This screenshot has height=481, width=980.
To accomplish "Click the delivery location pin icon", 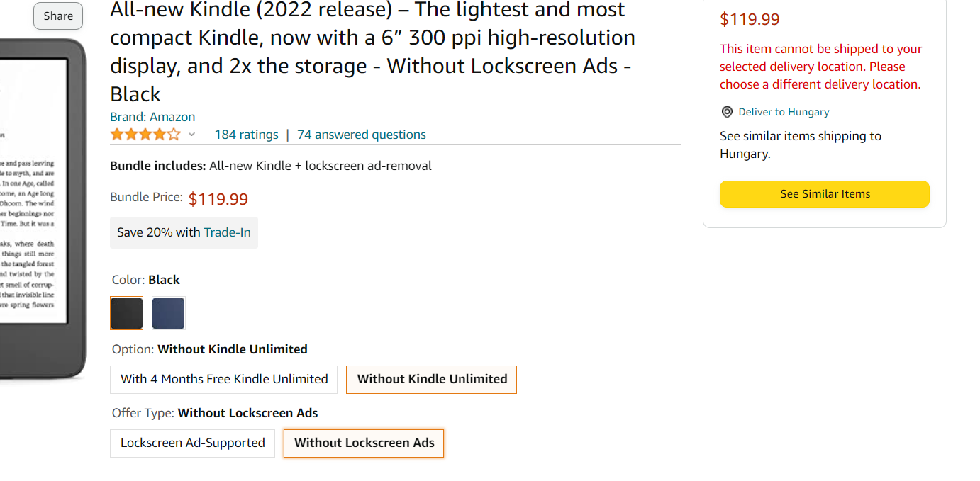I will pyautogui.click(x=727, y=112).
